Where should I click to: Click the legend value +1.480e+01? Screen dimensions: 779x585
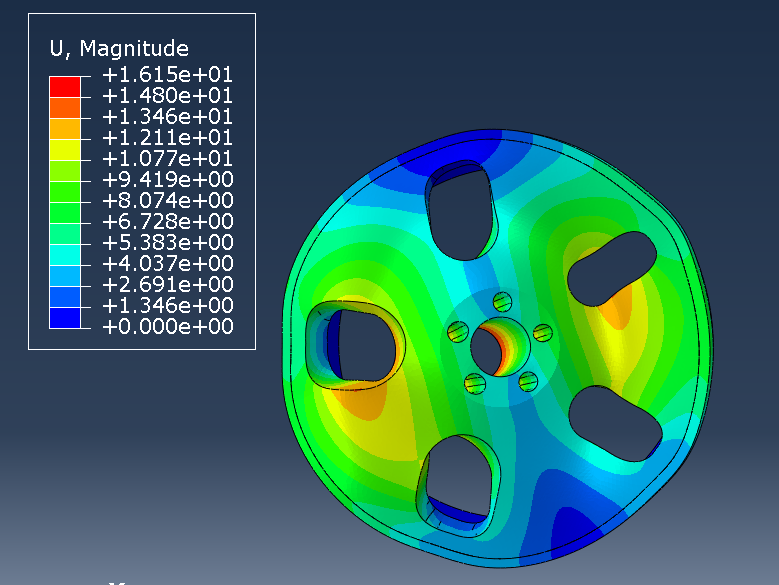point(167,96)
